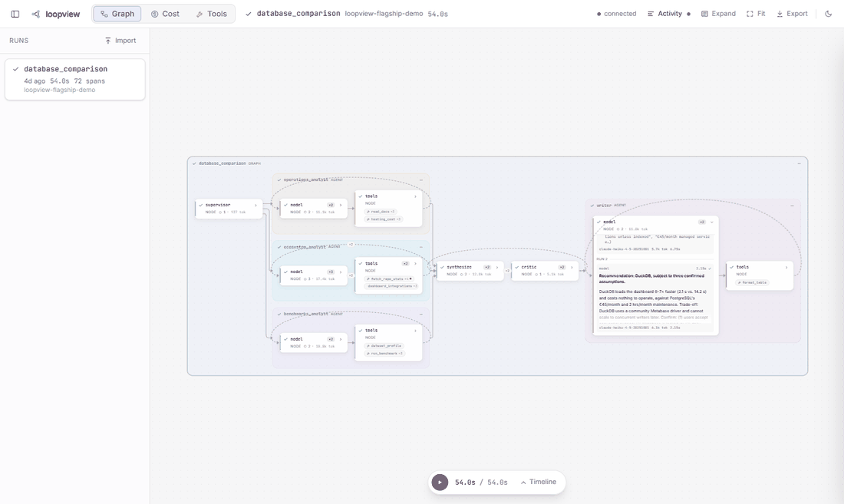The height and width of the screenshot is (504, 844).
Task: Switch to the Cost tab
Action: [x=165, y=14]
